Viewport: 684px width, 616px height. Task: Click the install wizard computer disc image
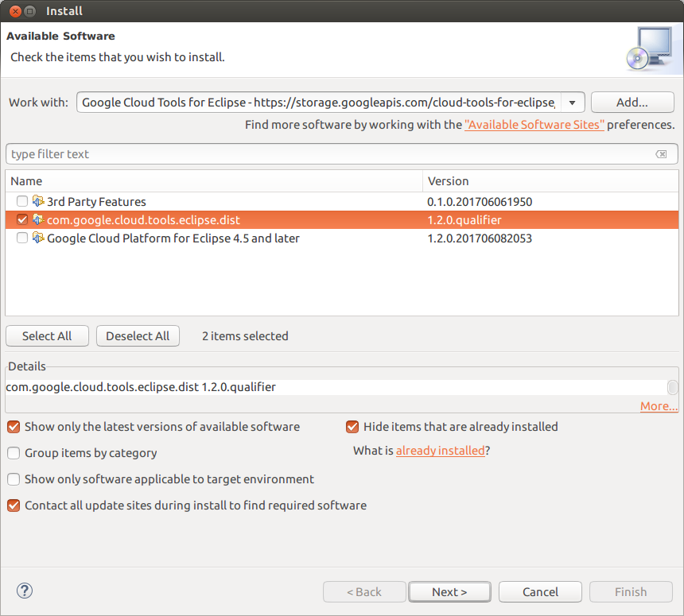coord(650,48)
